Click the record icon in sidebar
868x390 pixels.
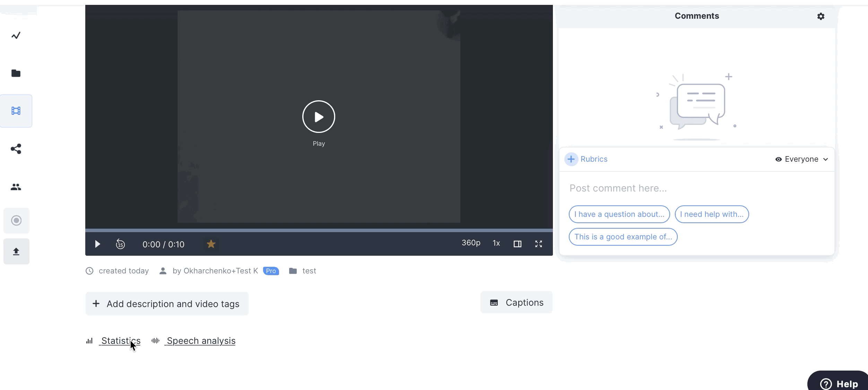(x=16, y=221)
